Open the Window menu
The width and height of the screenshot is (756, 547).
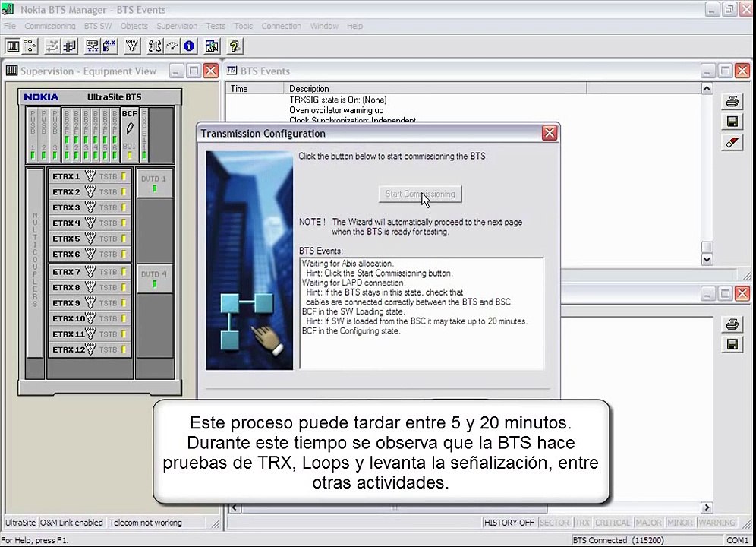[324, 26]
